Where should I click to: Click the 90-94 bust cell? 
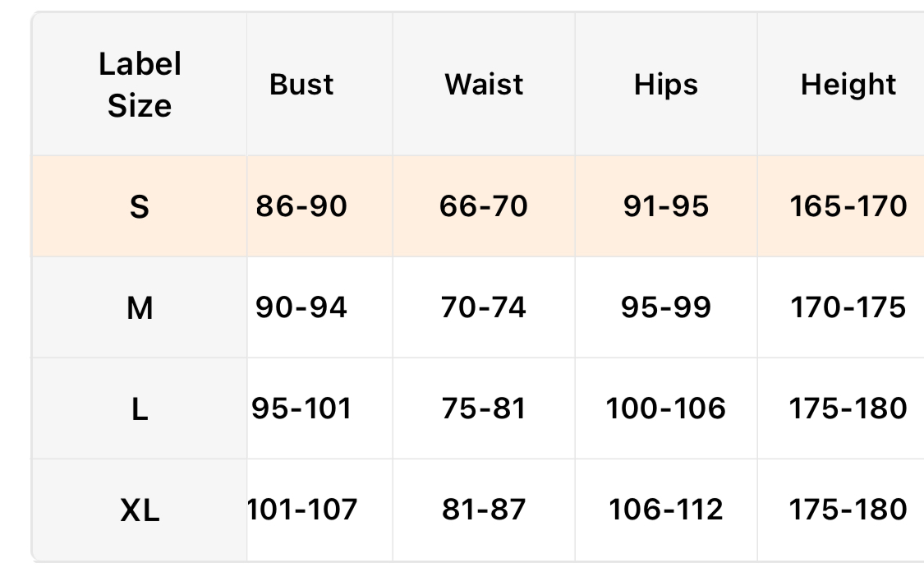pos(301,307)
